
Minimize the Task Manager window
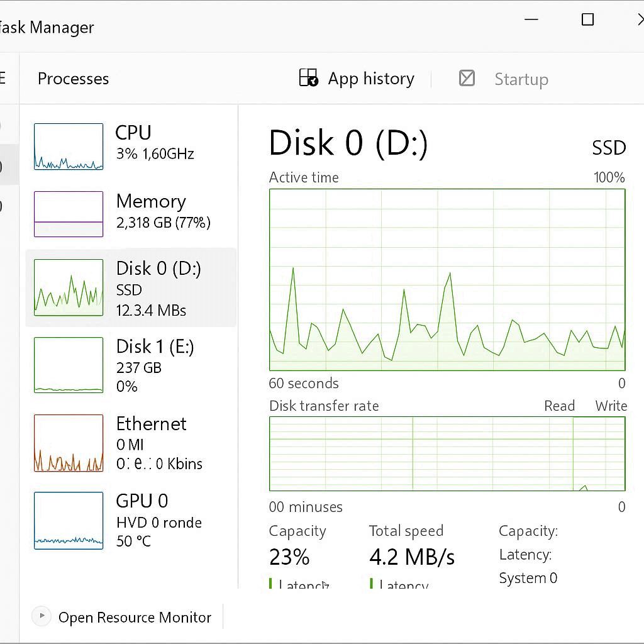point(531,20)
